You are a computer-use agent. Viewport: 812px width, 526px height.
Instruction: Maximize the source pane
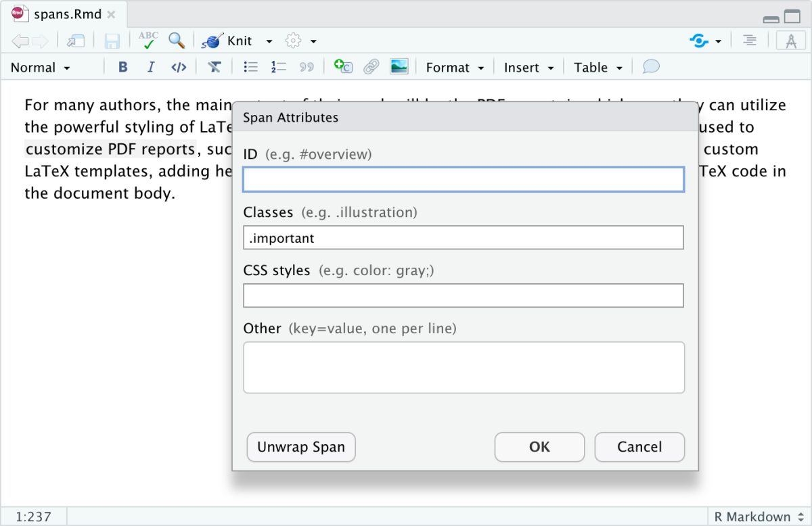pyautogui.click(x=792, y=18)
